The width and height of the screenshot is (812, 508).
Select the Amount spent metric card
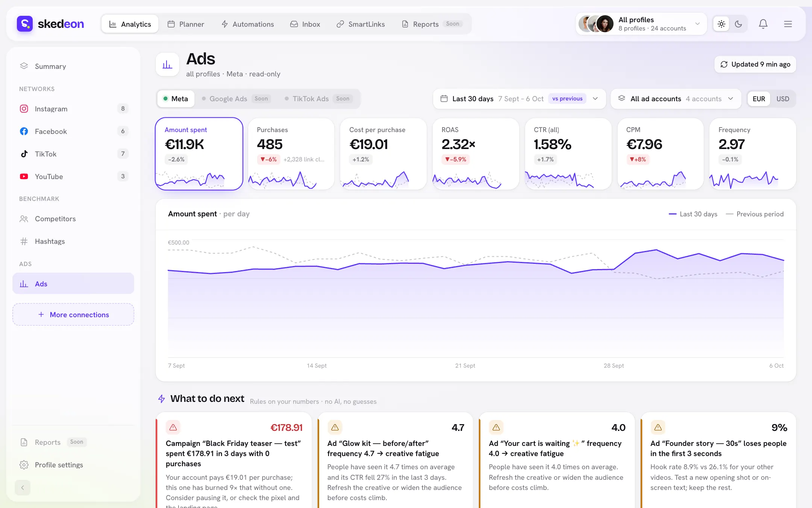(199, 154)
